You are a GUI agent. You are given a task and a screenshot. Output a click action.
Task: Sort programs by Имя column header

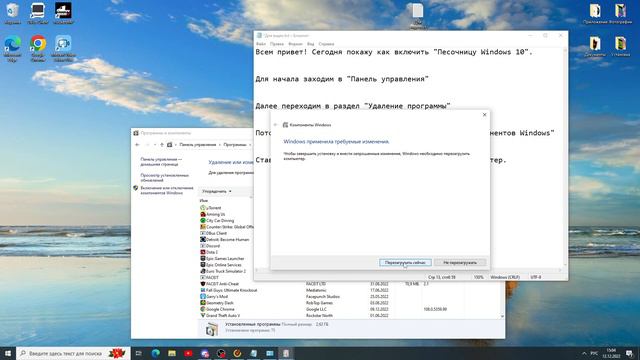[204, 200]
